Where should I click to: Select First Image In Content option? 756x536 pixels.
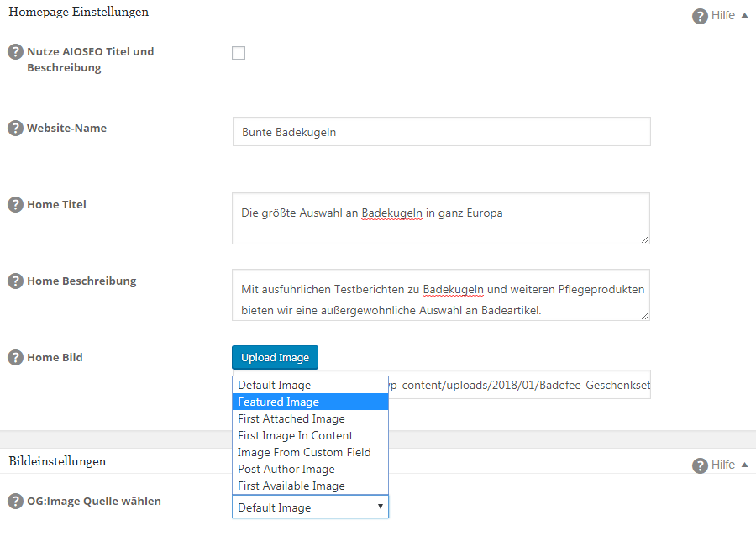tap(310, 435)
